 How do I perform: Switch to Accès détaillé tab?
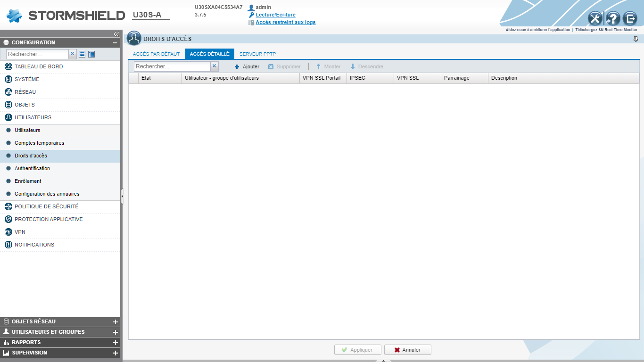point(209,54)
